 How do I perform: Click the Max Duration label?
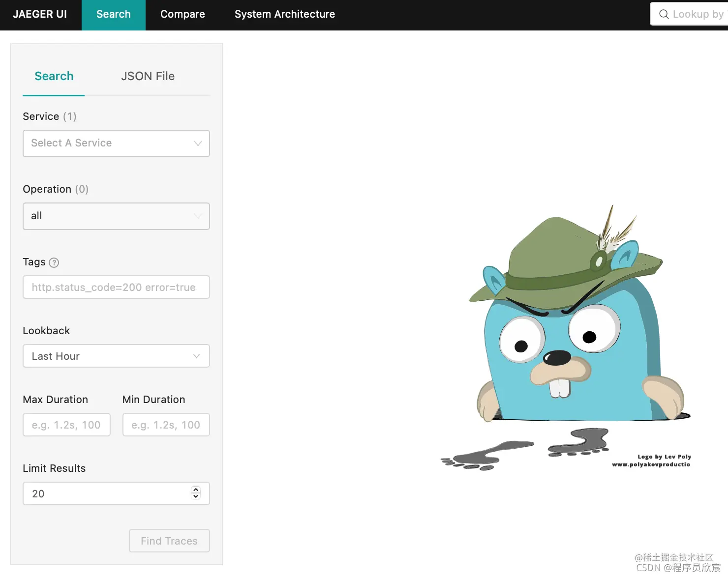(x=56, y=400)
